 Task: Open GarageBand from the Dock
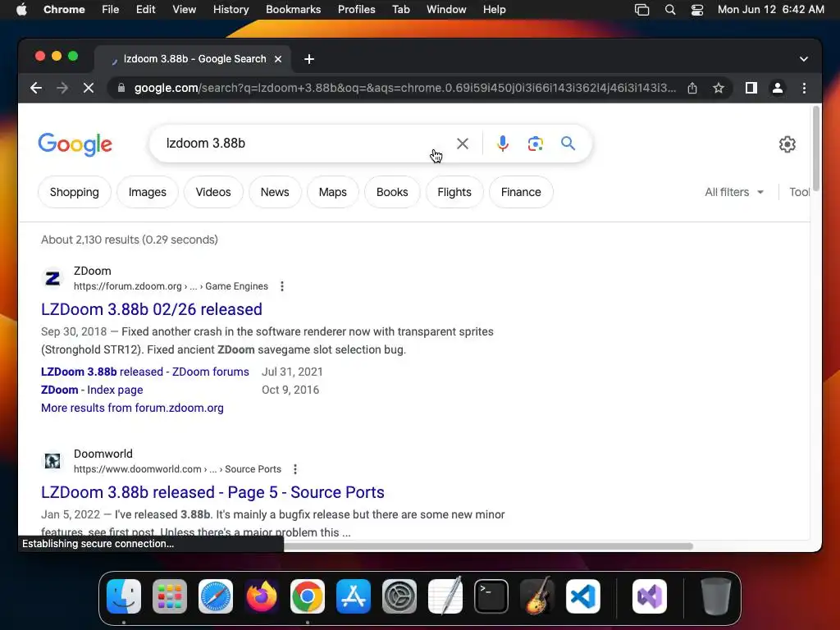pyautogui.click(x=537, y=596)
